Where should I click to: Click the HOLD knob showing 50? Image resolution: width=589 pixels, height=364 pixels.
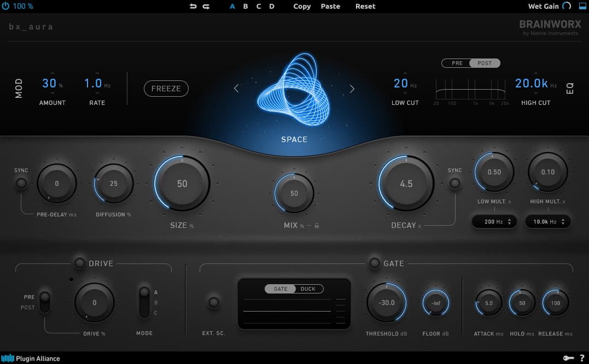[522, 303]
